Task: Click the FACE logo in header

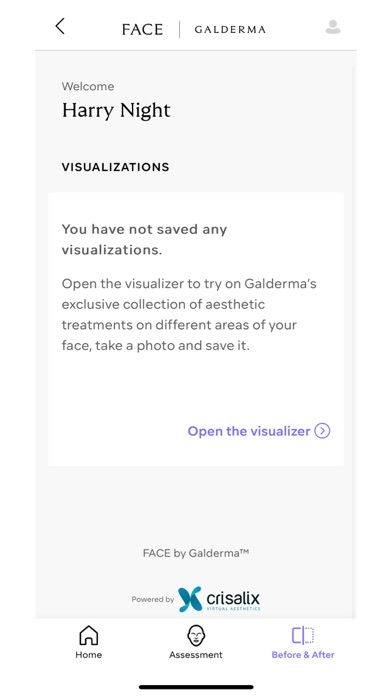Action: [x=142, y=30]
